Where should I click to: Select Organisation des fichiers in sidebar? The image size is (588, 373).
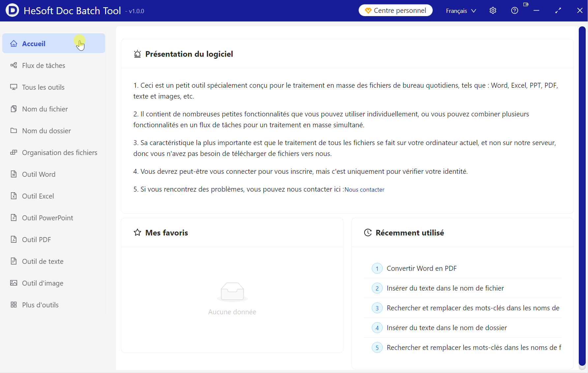click(x=59, y=152)
